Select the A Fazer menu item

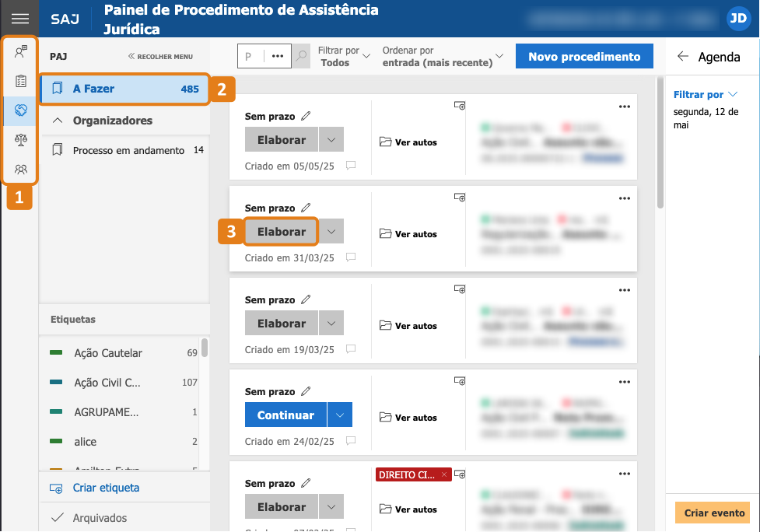pyautogui.click(x=125, y=89)
